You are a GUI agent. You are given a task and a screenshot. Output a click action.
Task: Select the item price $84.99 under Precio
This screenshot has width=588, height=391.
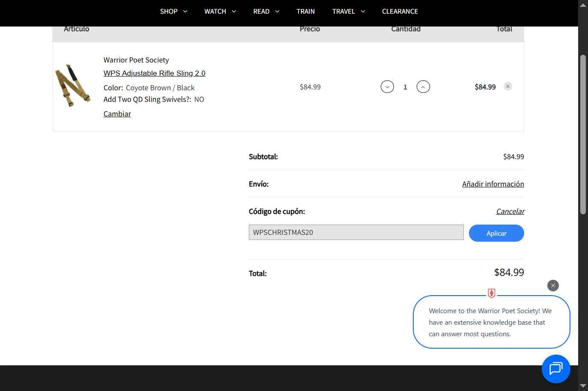[310, 87]
